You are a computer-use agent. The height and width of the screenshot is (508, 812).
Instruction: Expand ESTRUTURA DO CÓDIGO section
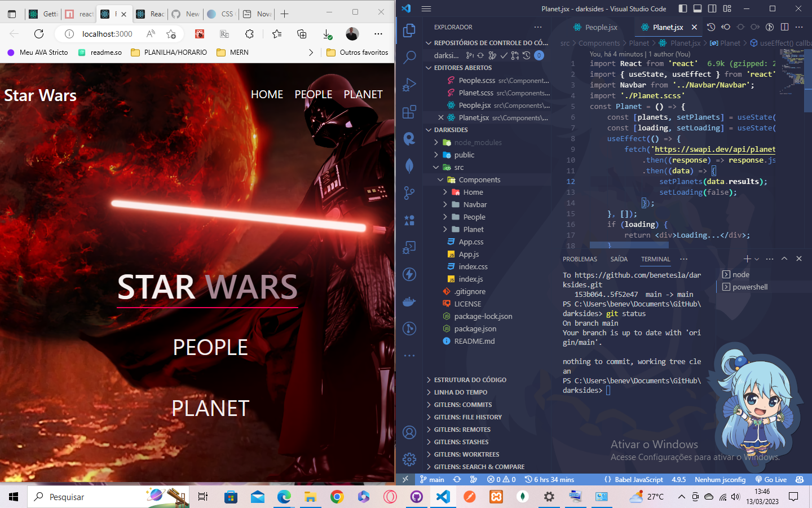click(x=487, y=380)
